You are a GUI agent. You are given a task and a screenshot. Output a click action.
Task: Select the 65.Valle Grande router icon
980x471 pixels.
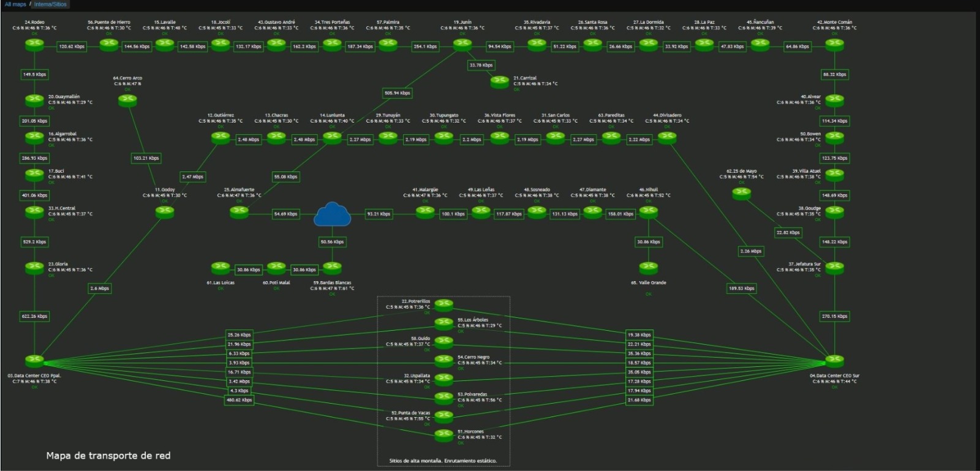(x=649, y=268)
